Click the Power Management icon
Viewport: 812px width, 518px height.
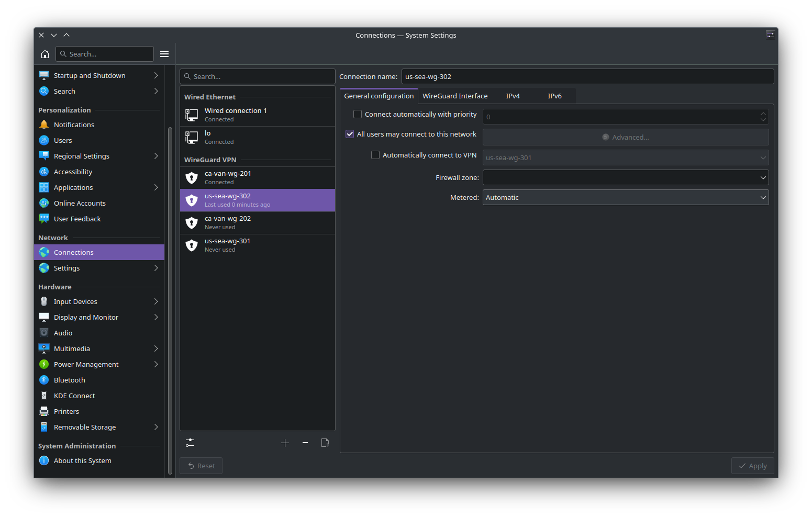pyautogui.click(x=44, y=364)
